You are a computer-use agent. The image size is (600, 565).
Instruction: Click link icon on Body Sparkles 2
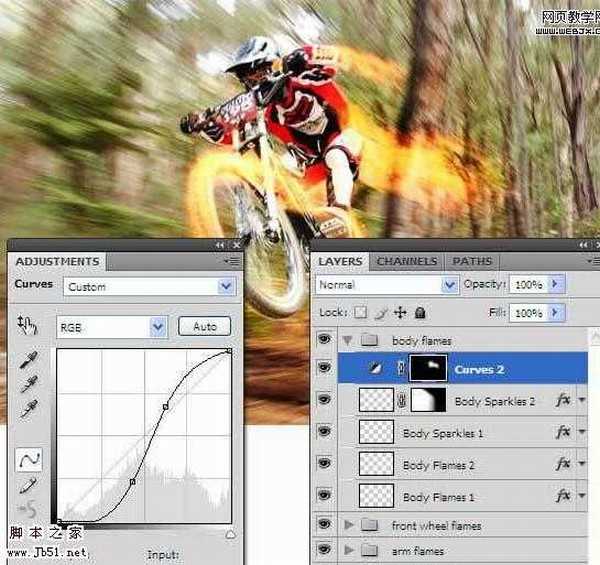pos(401,400)
